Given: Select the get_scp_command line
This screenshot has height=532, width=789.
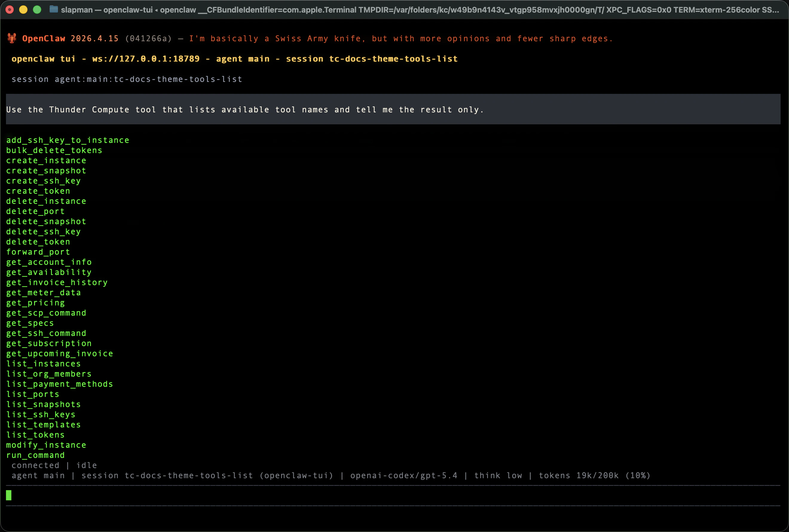Looking at the screenshot, I should pos(46,313).
